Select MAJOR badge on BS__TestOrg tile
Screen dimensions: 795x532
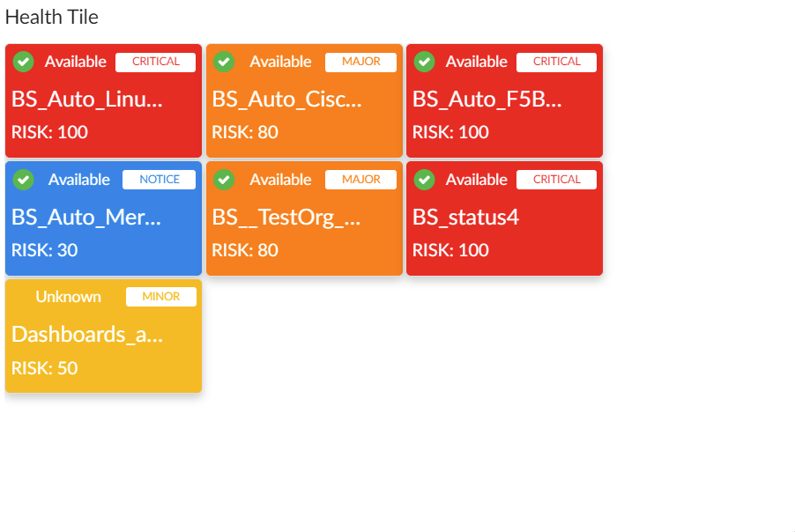(360, 180)
